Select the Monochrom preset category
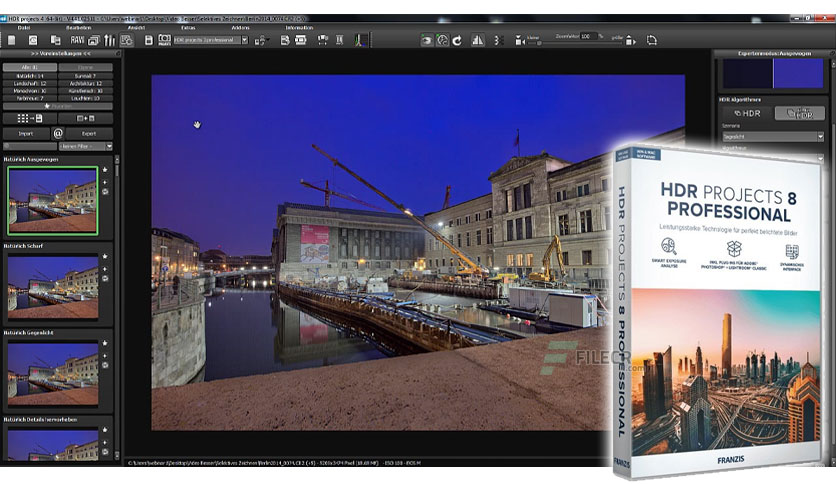 pos(30,91)
